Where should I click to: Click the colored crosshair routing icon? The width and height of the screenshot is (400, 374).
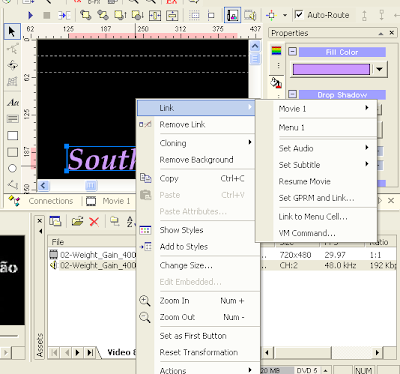pyautogui.click(x=271, y=15)
